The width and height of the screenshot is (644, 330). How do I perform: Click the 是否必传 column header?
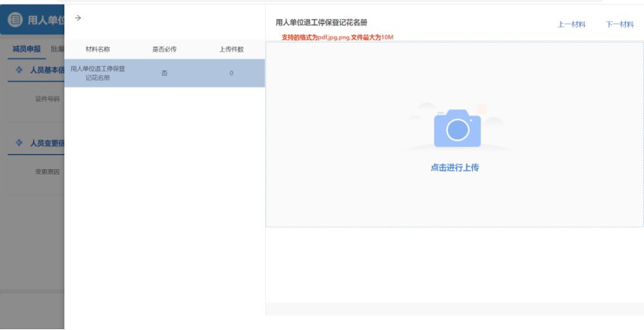164,49
